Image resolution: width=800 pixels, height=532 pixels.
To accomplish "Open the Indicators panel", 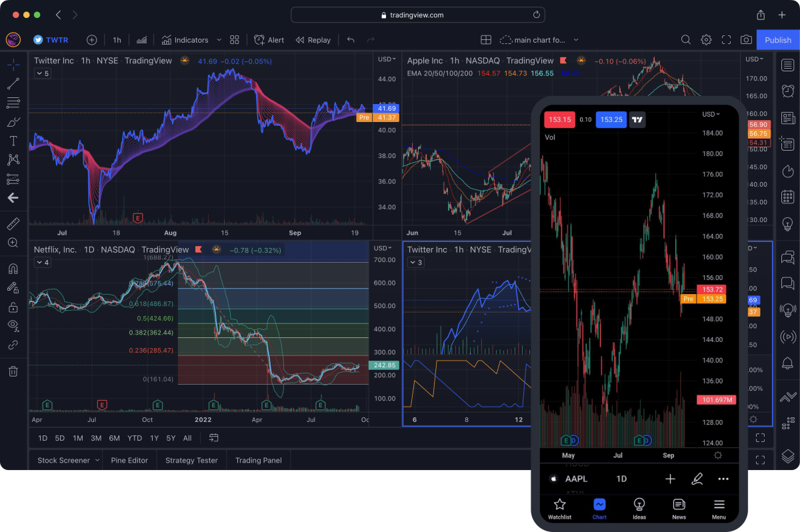I will pyautogui.click(x=190, y=39).
